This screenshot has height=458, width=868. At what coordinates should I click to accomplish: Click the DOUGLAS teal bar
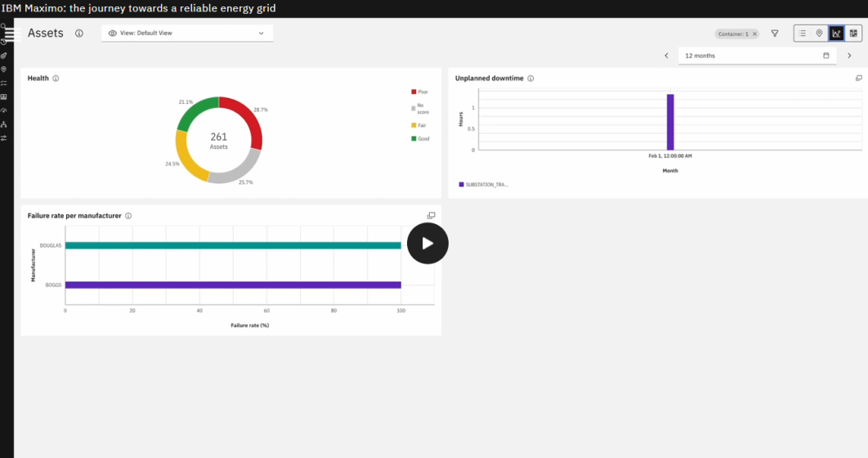[x=233, y=245]
